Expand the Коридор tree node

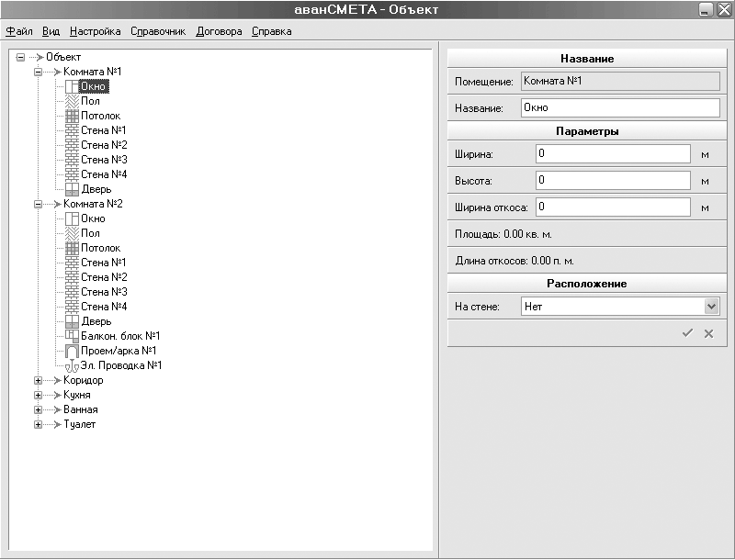click(38, 380)
